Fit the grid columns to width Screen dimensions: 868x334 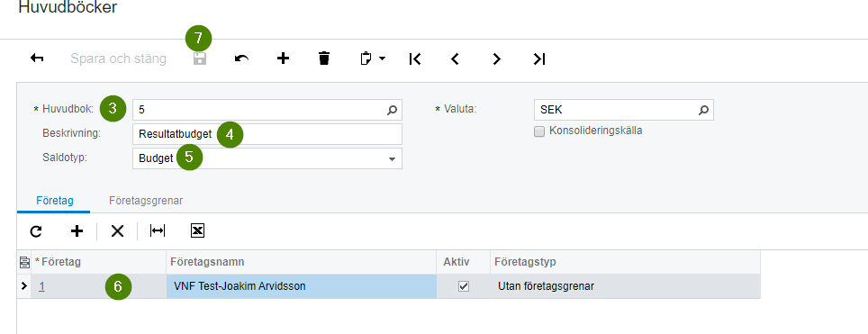(158, 231)
